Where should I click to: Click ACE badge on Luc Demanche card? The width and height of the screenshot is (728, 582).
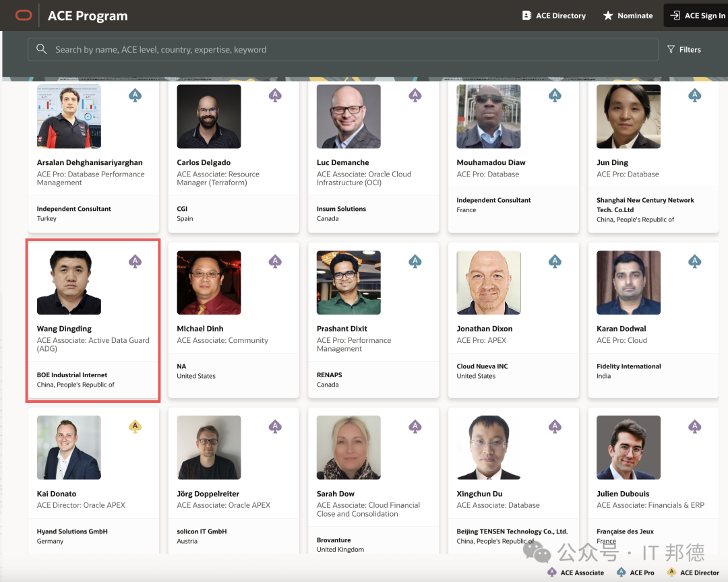[x=415, y=96]
